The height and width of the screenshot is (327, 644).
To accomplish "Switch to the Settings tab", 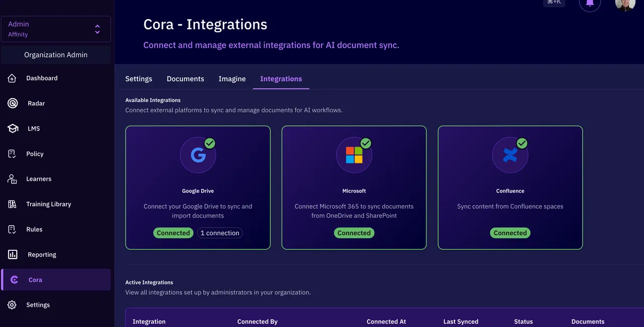I will (x=139, y=79).
